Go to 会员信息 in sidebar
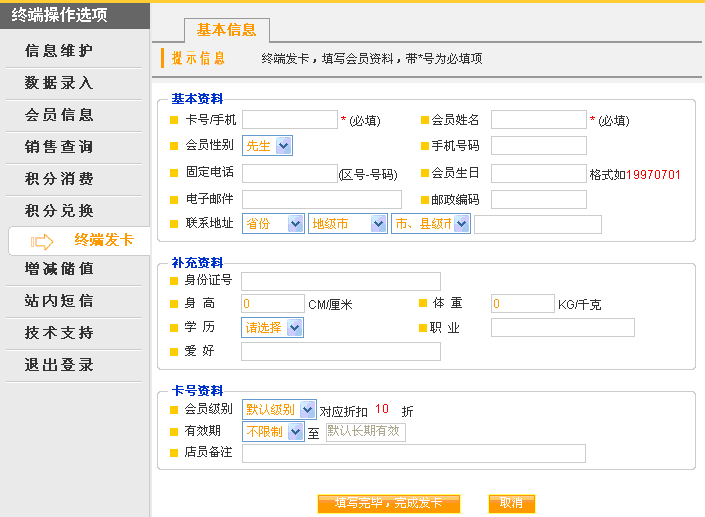The width and height of the screenshot is (705, 517). tap(59, 115)
